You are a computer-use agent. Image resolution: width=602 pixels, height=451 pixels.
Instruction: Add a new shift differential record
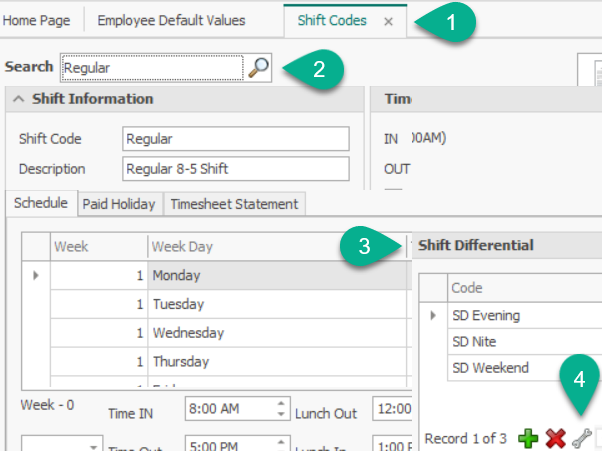528,438
